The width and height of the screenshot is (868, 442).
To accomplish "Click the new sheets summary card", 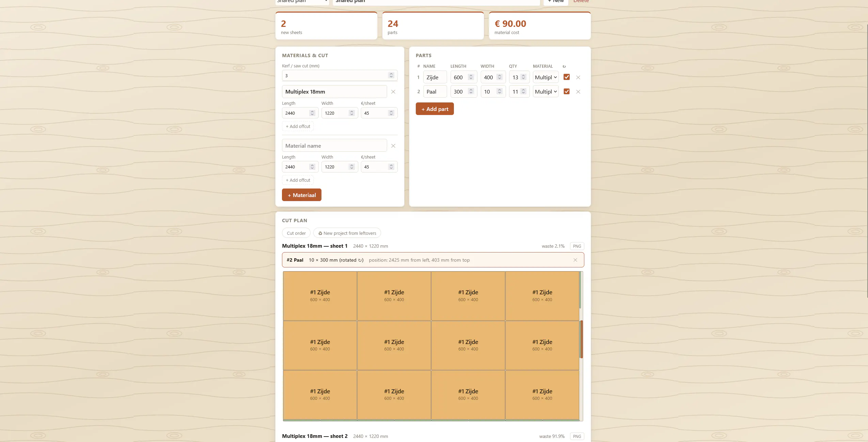I will point(326,26).
